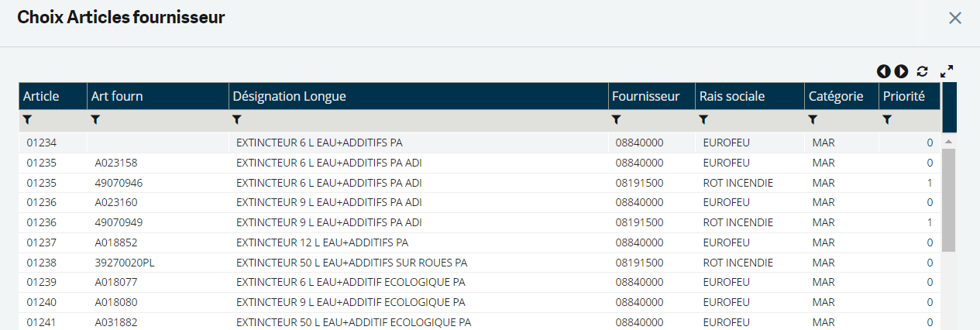Open the Article column filter
Viewport: 980px width, 330px height.
pos(28,120)
